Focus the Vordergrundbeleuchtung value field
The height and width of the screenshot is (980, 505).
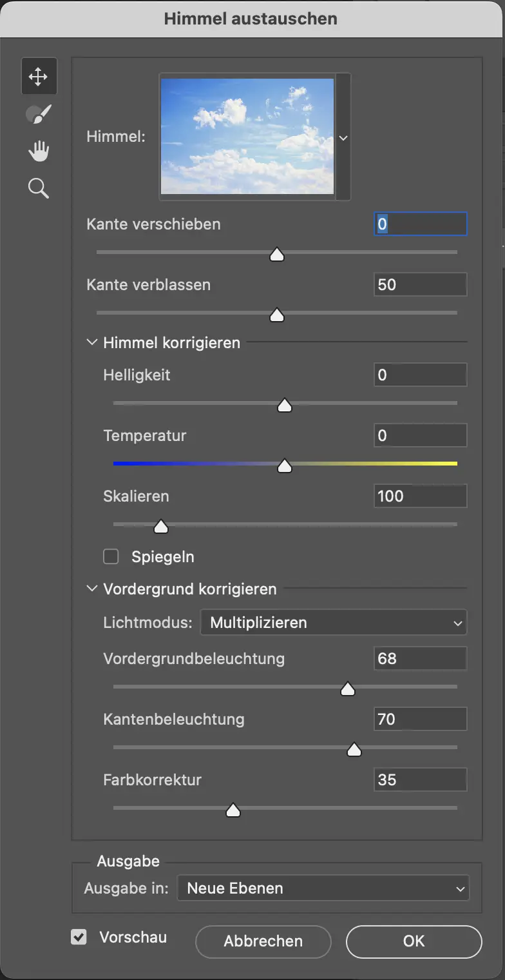(420, 658)
